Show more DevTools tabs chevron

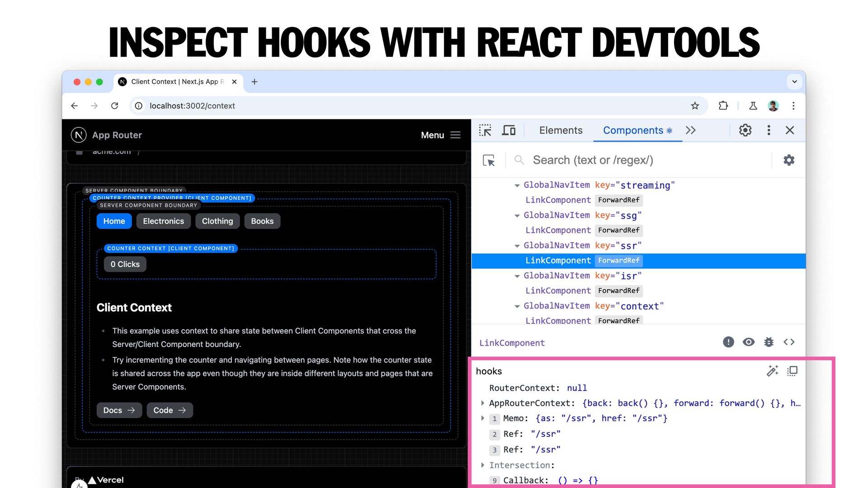[690, 131]
